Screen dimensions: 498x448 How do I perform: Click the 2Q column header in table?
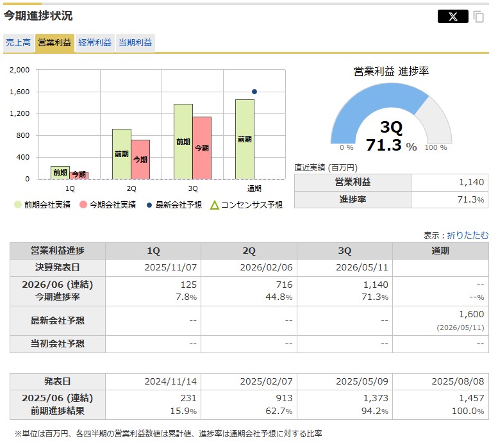coord(249,251)
